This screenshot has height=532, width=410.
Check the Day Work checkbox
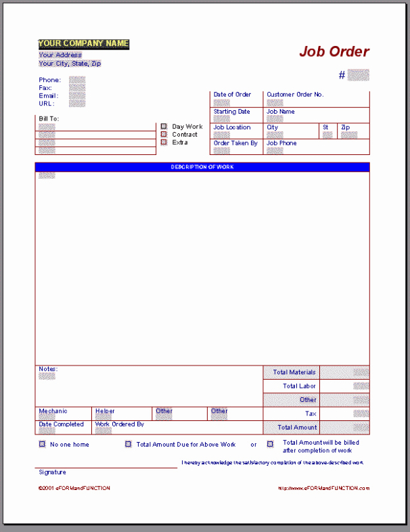tap(164, 127)
